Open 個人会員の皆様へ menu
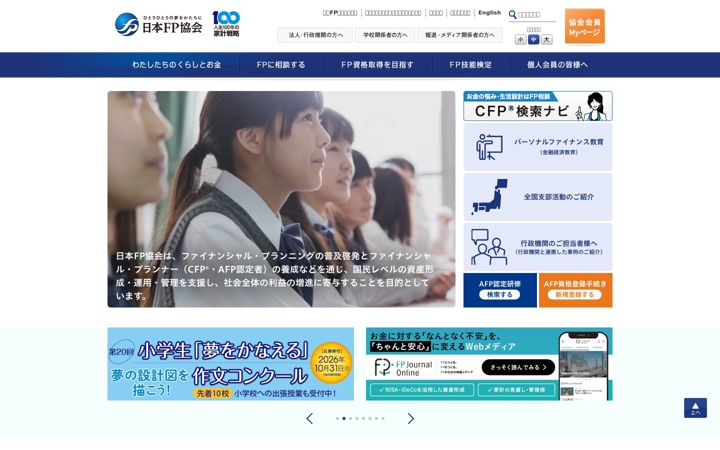Screen dimensions: 720x450 [557, 65]
